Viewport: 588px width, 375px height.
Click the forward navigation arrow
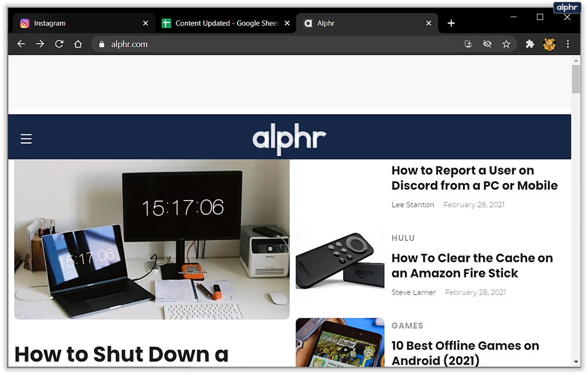point(40,44)
